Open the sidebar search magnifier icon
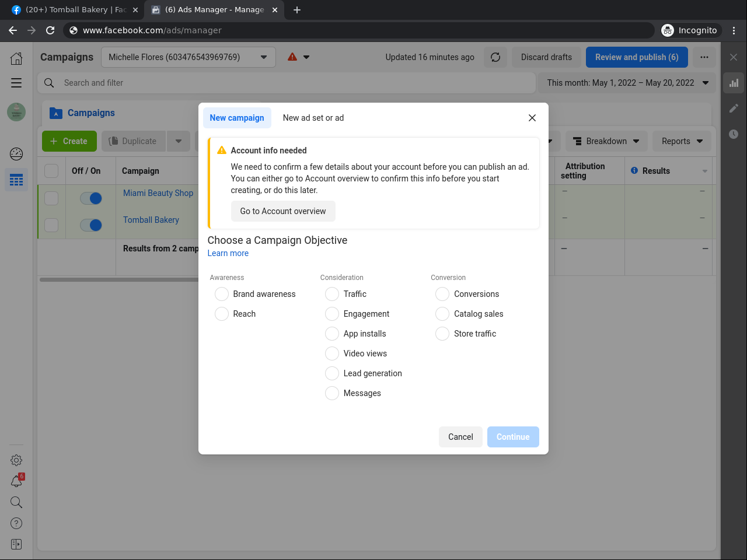 tap(16, 502)
